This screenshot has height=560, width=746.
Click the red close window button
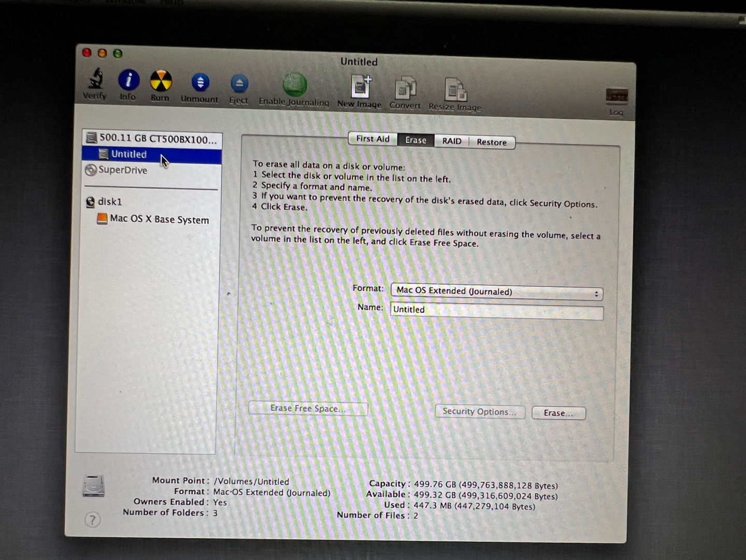[87, 52]
